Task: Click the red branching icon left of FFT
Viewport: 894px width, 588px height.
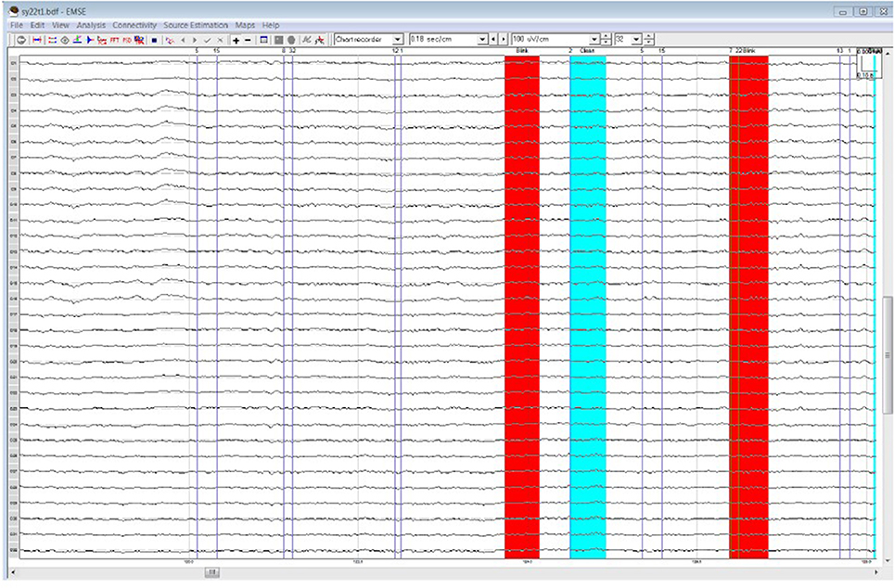Action: (102, 40)
